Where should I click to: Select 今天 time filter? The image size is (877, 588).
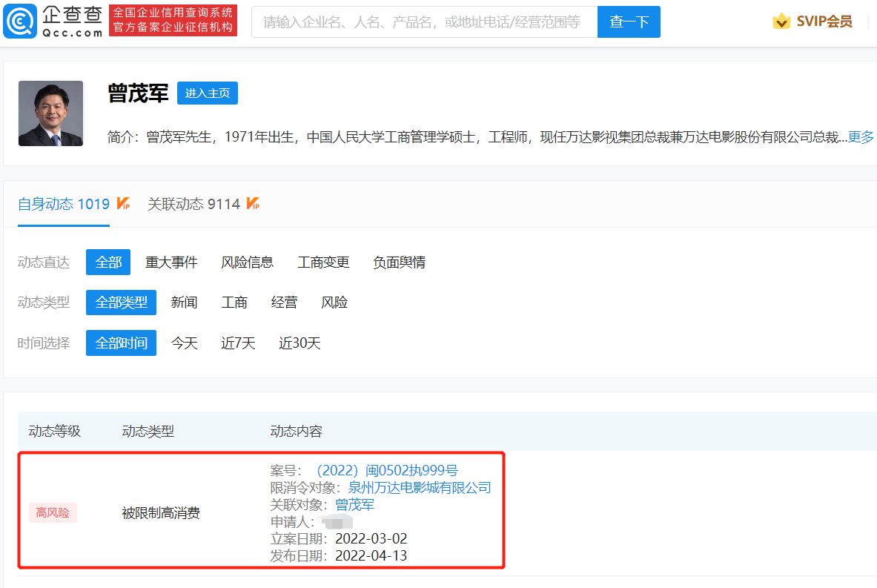coord(184,343)
